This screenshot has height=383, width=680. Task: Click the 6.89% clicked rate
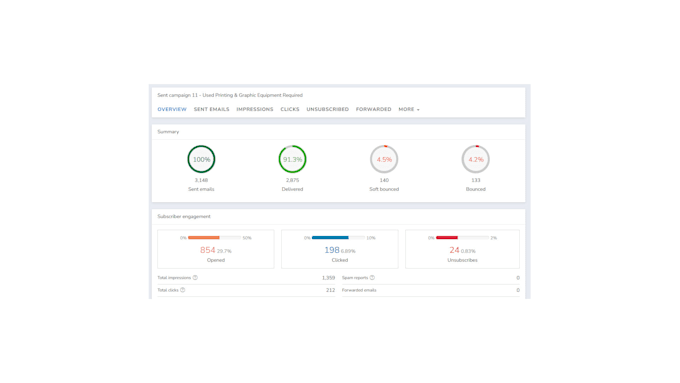348,251
